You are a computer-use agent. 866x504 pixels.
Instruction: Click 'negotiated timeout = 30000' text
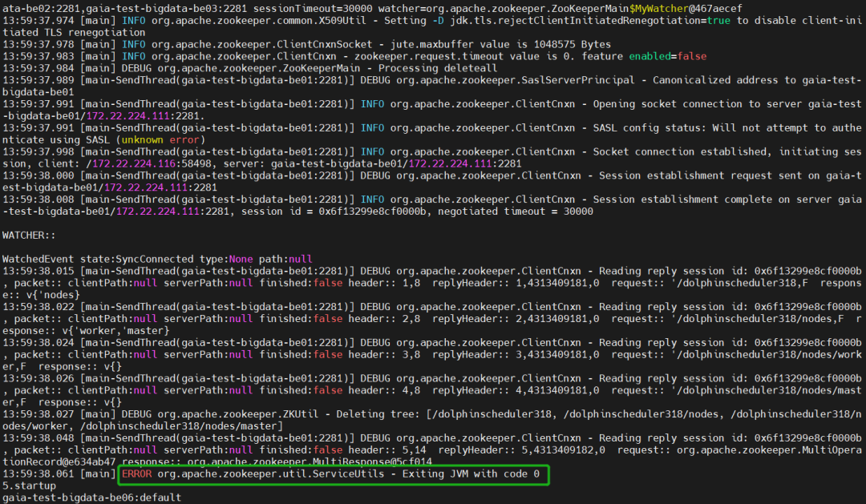click(516, 212)
